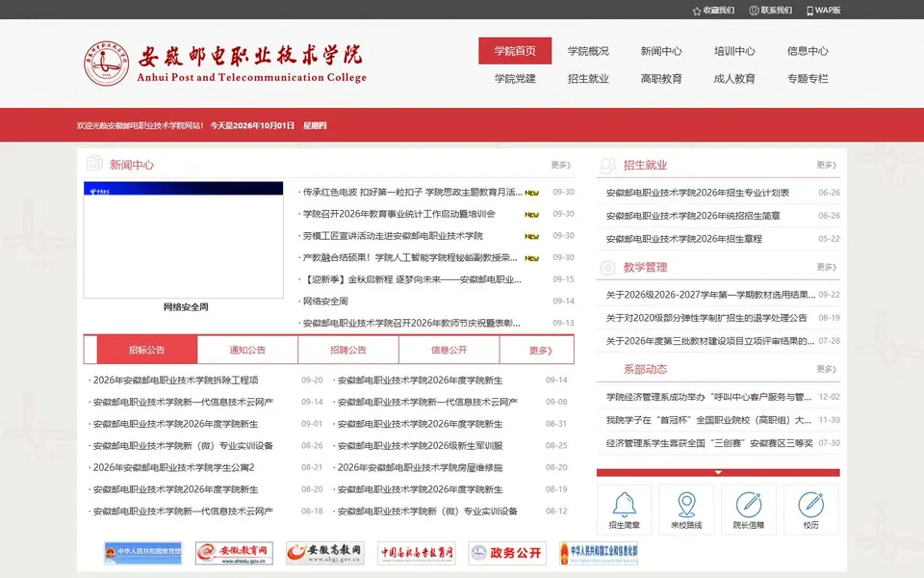Open 培训中心 nav item

(x=734, y=51)
